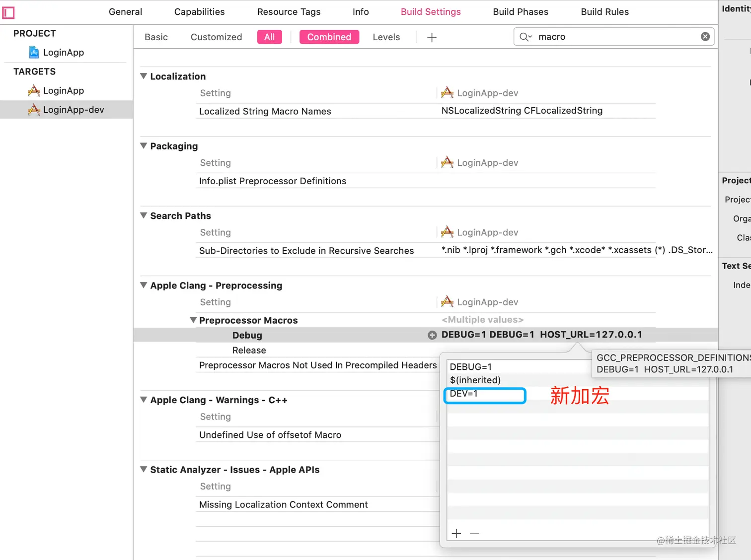
Task: Collapse Apple Clang - Preprocessing section
Action: (x=144, y=285)
